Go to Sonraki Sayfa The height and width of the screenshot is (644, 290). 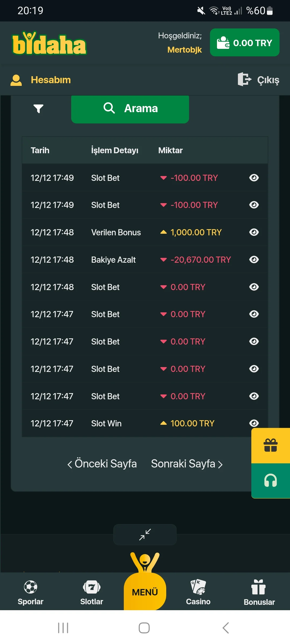pos(187,464)
